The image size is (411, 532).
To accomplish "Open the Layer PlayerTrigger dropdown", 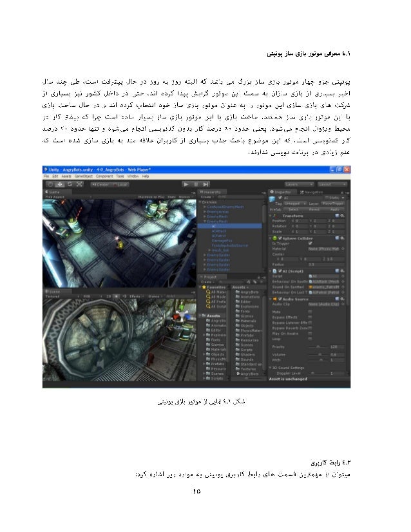I will [x=332, y=204].
